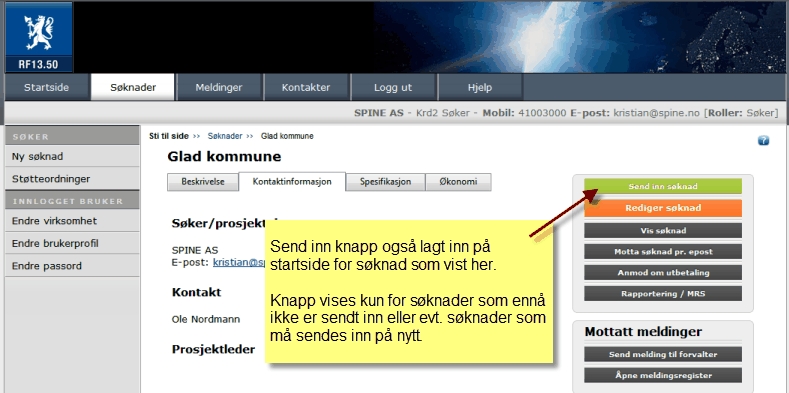
Task: Click Motta søknad pr. epost button
Action: point(663,252)
